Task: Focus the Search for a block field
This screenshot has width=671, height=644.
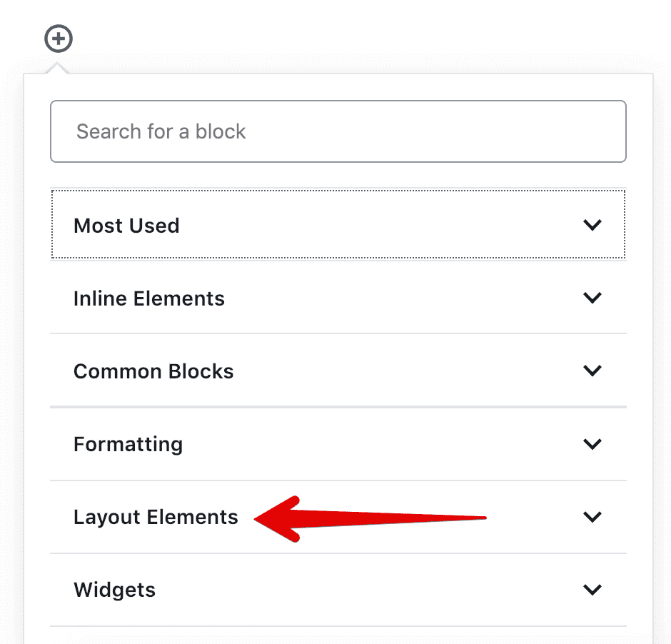Action: [338, 131]
